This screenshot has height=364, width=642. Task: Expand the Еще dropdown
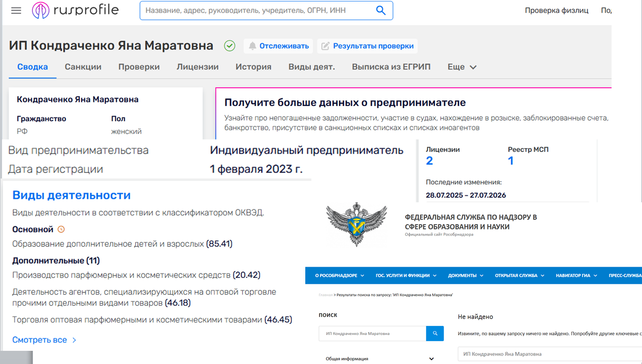pos(462,67)
